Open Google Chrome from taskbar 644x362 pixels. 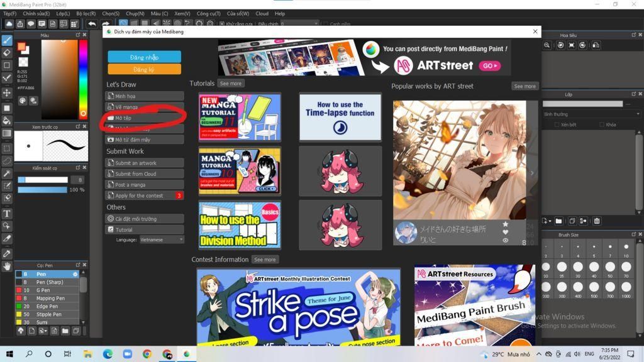coord(147,354)
